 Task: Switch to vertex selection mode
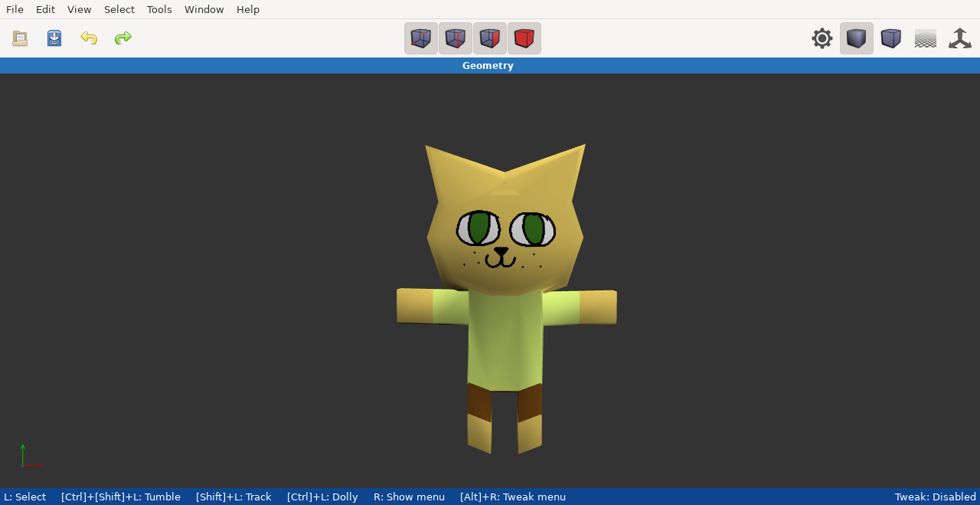(x=421, y=38)
